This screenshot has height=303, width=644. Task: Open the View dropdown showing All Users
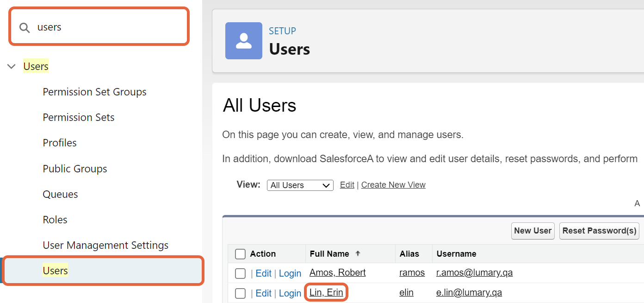300,185
